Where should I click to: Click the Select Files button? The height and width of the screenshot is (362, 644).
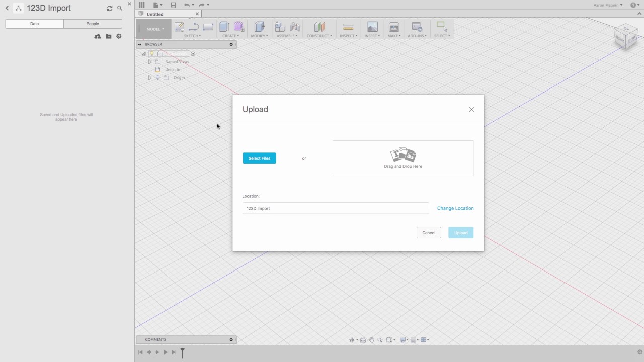tap(259, 158)
